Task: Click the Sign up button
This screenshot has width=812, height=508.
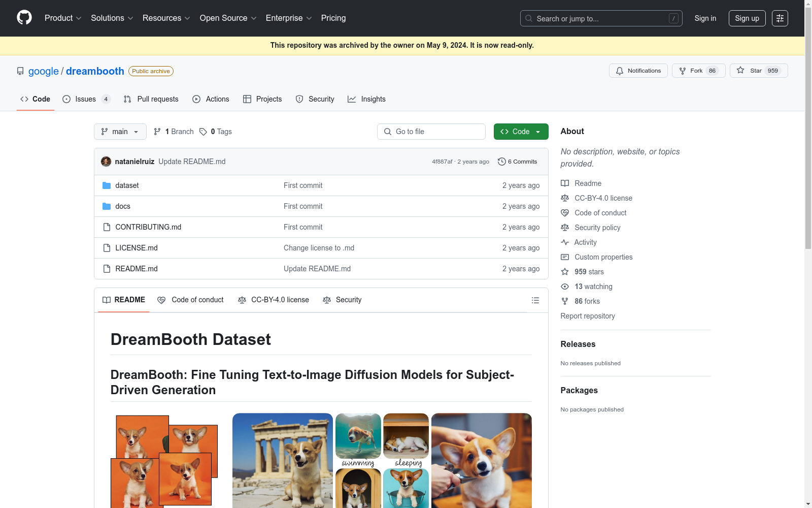Action: point(747,18)
